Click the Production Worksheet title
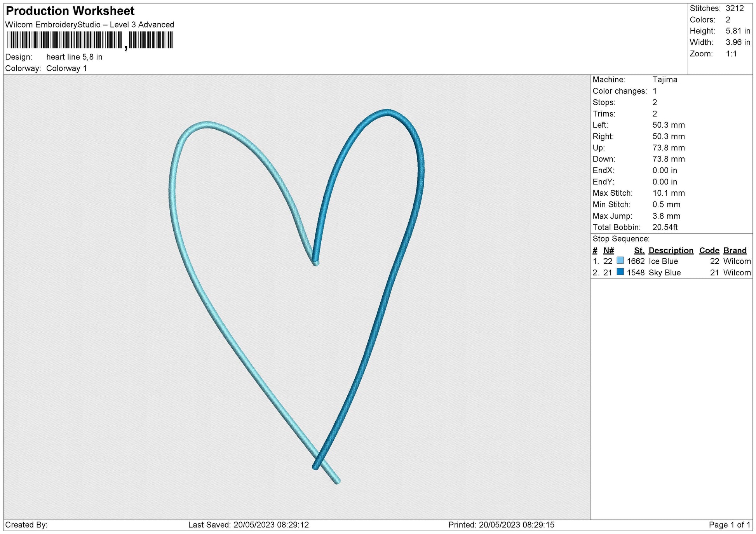 click(70, 11)
